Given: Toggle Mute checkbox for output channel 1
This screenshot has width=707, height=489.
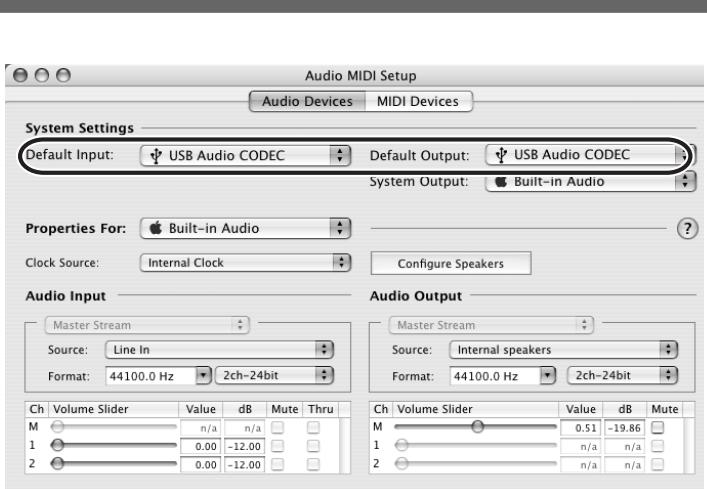Looking at the screenshot, I should pyautogui.click(x=658, y=446).
